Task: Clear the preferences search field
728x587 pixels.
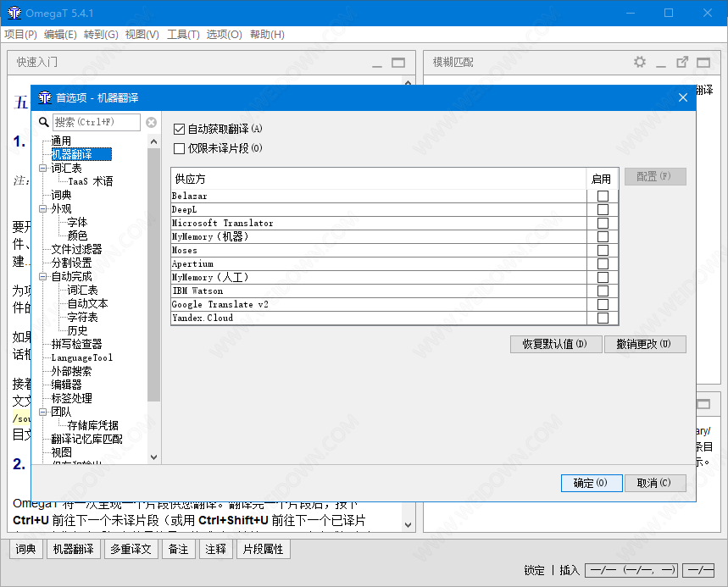Action: click(152, 122)
